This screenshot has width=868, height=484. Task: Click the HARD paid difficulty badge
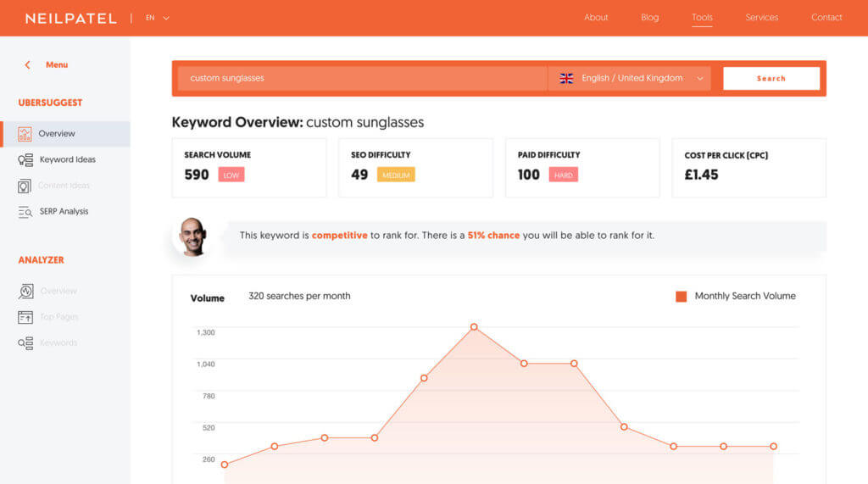tap(563, 175)
